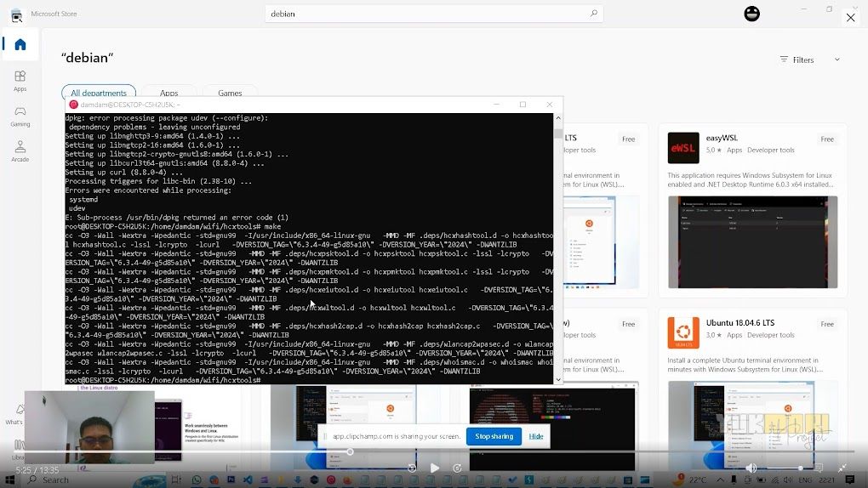Adjust the video volume slider

pos(783,468)
